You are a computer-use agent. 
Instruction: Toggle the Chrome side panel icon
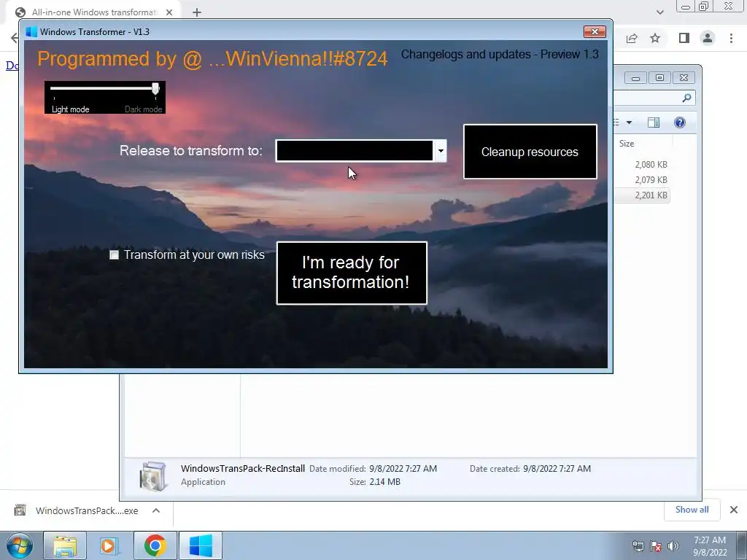click(684, 38)
